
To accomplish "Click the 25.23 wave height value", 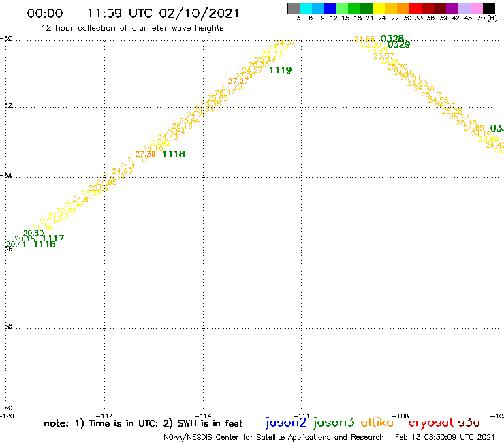I will pyautogui.click(x=459, y=117).
